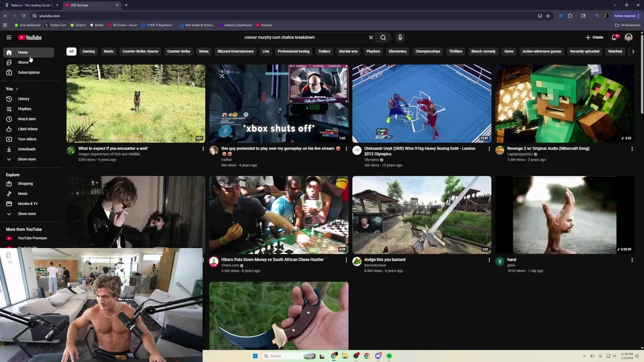
Task: Select the Professional boxing chip
Action: (293, 51)
